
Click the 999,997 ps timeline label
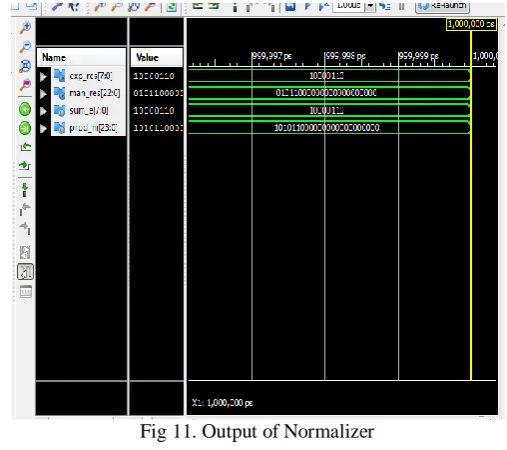[x=272, y=56]
